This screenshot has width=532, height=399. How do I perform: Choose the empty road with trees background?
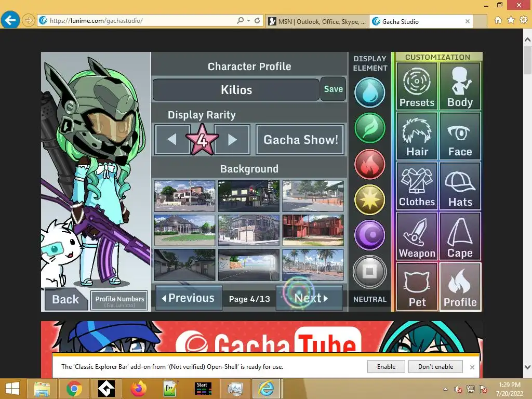[x=313, y=196]
